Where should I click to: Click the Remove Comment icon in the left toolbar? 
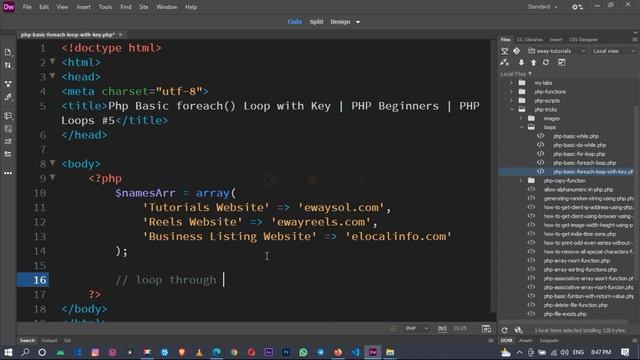click(8, 129)
